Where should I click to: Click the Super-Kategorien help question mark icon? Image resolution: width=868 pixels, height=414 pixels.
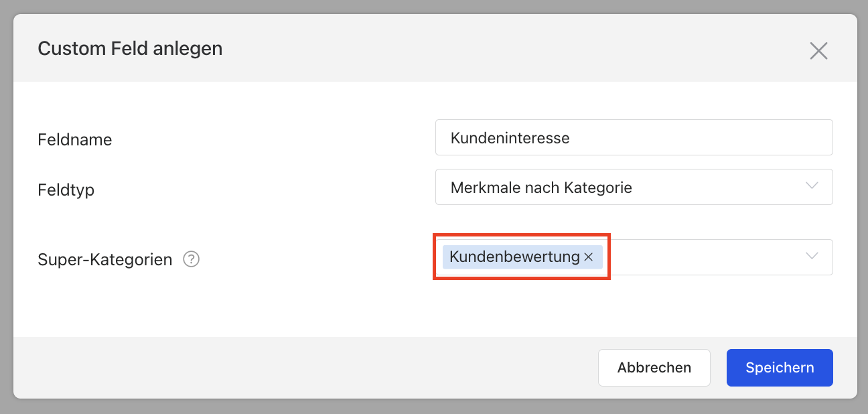pos(192,259)
